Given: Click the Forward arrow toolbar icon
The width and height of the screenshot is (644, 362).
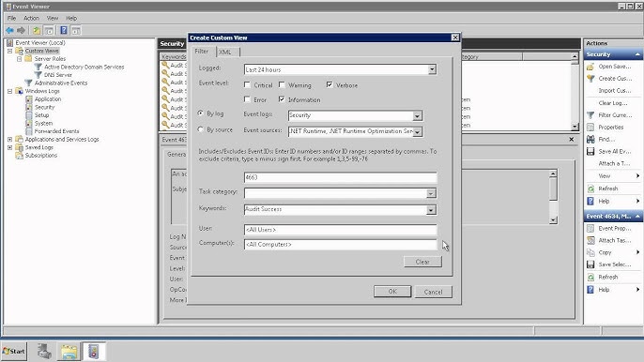Looking at the screenshot, I should point(21,30).
